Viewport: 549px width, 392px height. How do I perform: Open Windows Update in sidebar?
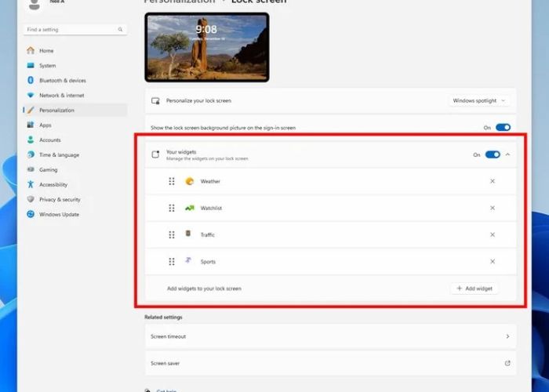click(x=59, y=214)
